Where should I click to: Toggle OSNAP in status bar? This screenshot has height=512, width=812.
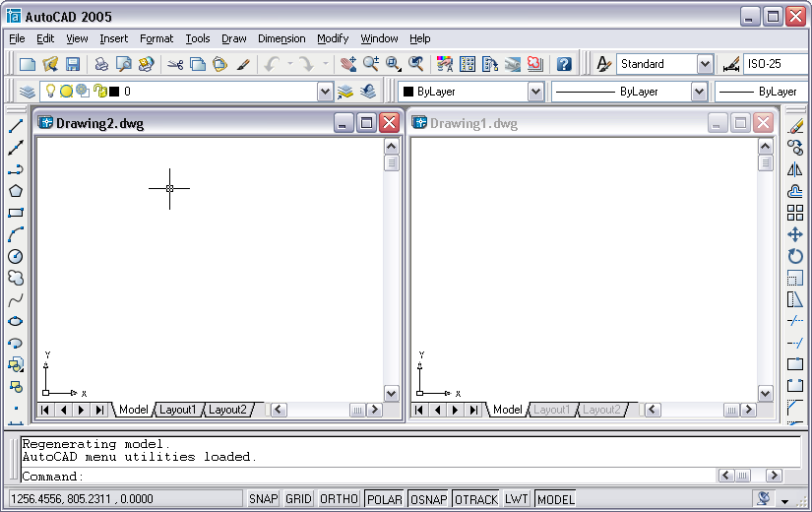[428, 499]
